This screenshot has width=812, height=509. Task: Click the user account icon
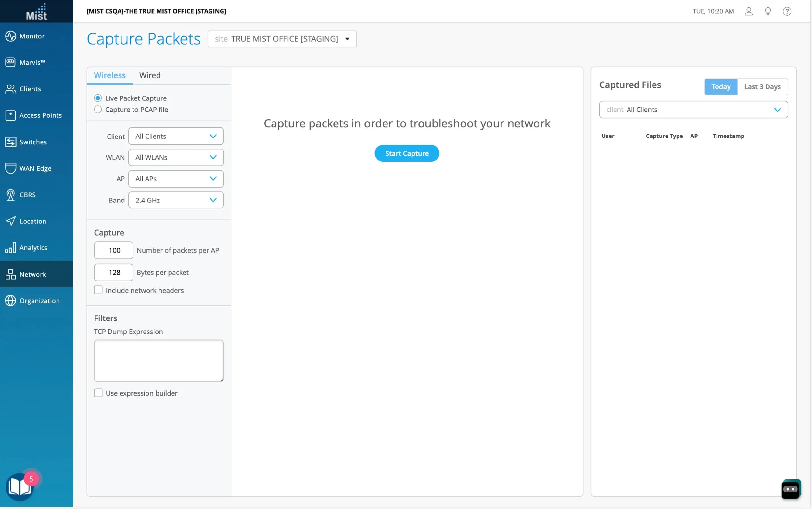(748, 11)
